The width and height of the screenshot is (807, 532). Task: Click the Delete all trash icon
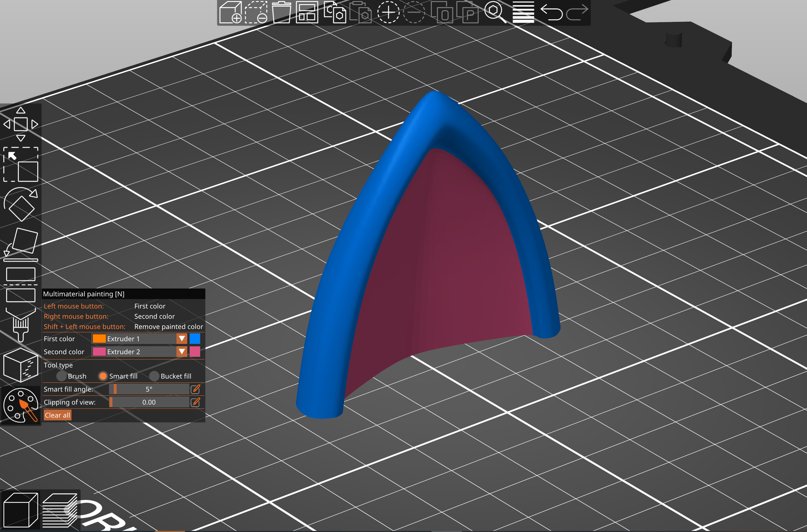click(x=282, y=12)
